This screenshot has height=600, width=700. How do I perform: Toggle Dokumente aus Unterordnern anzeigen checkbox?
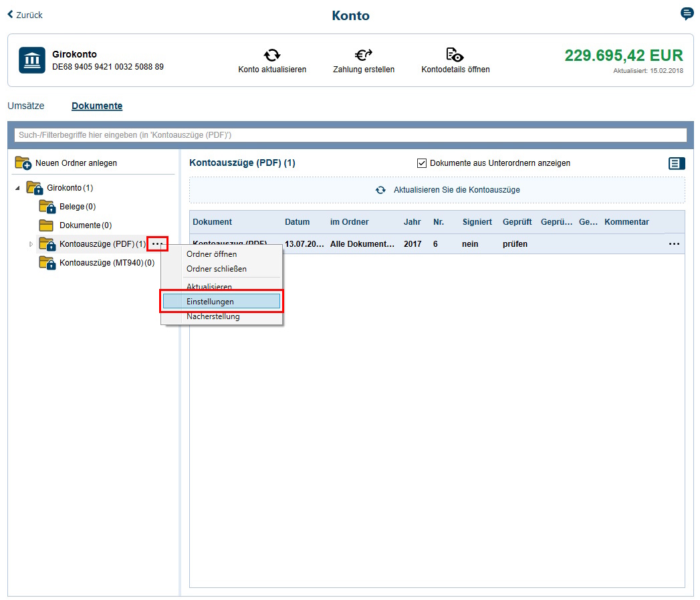click(422, 163)
